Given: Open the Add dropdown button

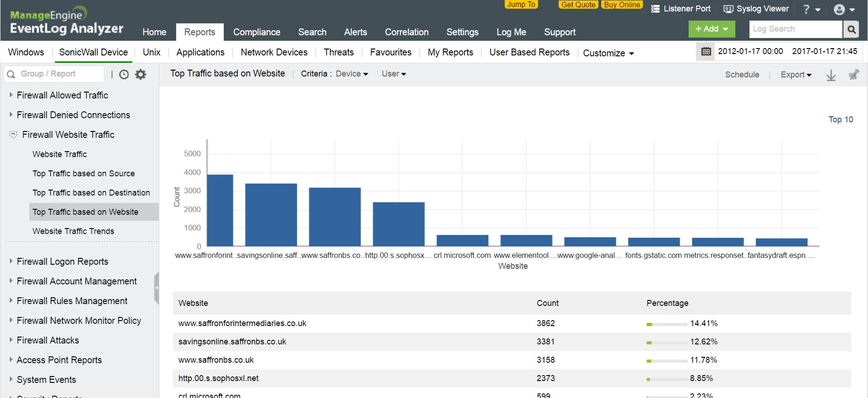Looking at the screenshot, I should click(712, 29).
